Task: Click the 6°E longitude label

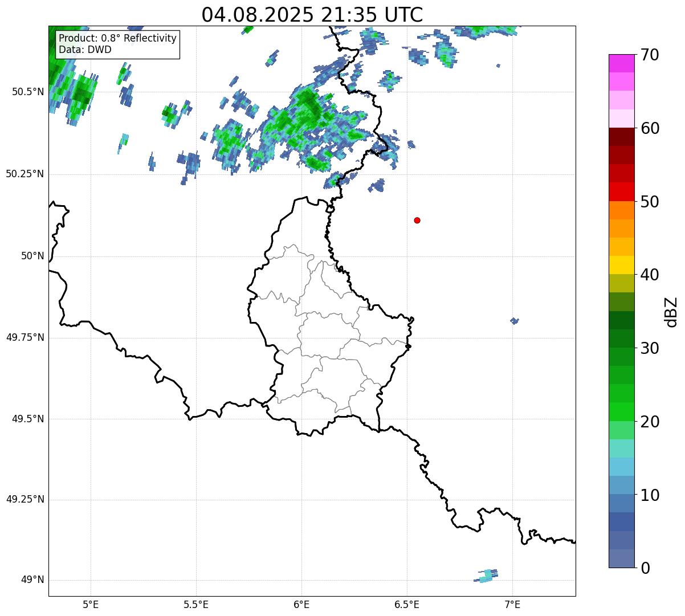Action: [301, 604]
